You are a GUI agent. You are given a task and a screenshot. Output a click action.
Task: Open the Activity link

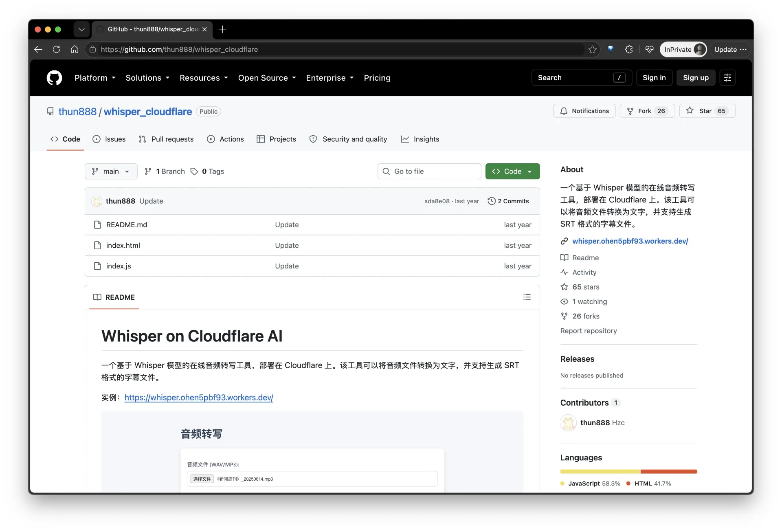[x=578, y=273]
